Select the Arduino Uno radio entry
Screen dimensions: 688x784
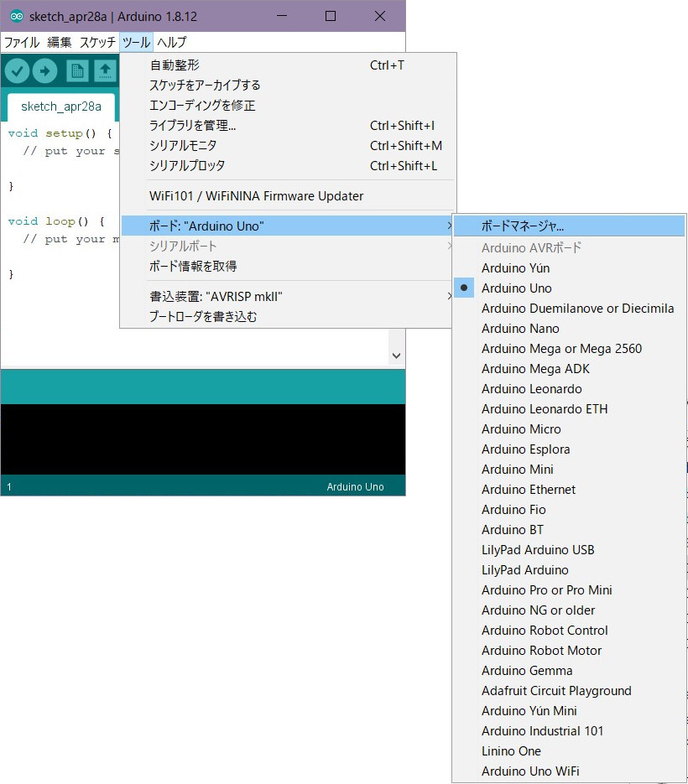[568, 288]
